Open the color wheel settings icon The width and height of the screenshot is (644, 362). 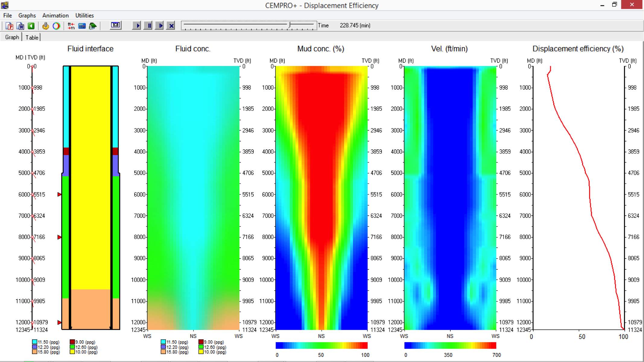coord(56,26)
